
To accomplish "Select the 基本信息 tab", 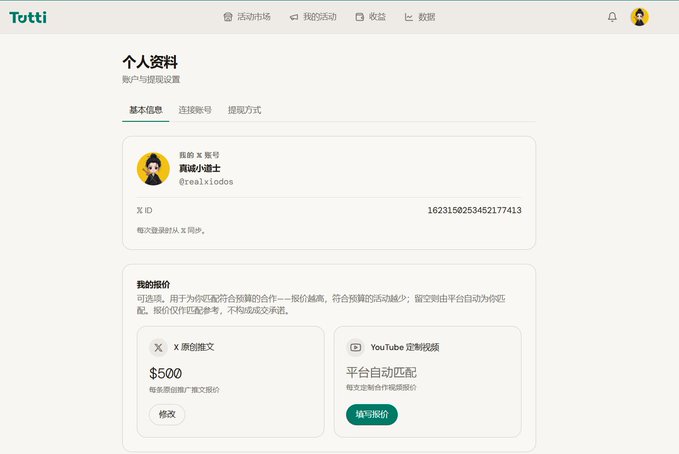I will (146, 110).
